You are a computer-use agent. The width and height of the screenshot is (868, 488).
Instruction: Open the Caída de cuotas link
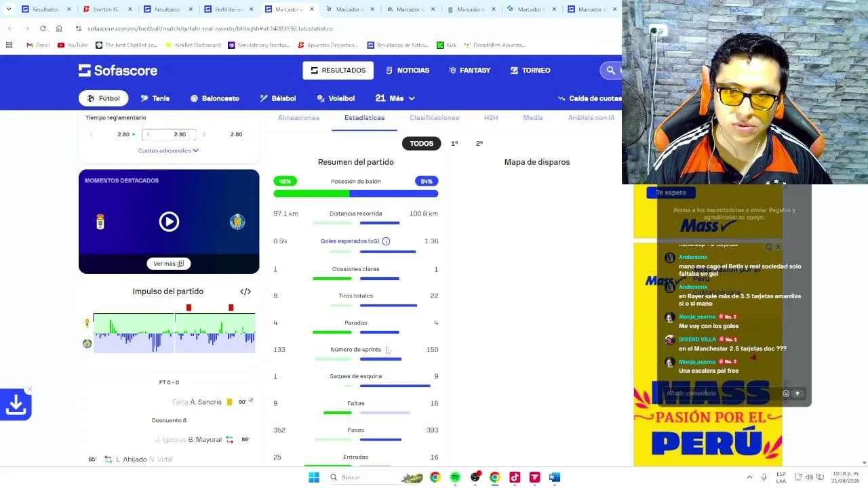pyautogui.click(x=589, y=98)
